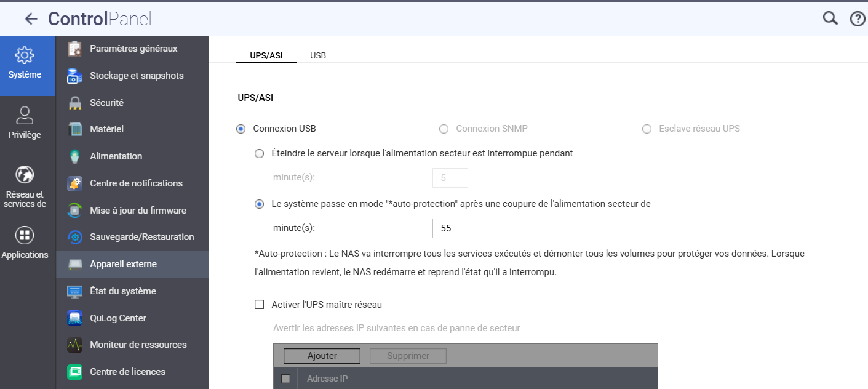The width and height of the screenshot is (868, 389).
Task: Click the shutdown minutes field showing 5
Action: [x=450, y=178]
